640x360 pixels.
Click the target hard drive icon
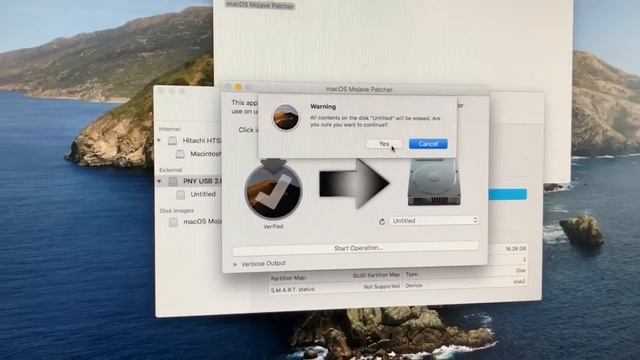tap(434, 182)
